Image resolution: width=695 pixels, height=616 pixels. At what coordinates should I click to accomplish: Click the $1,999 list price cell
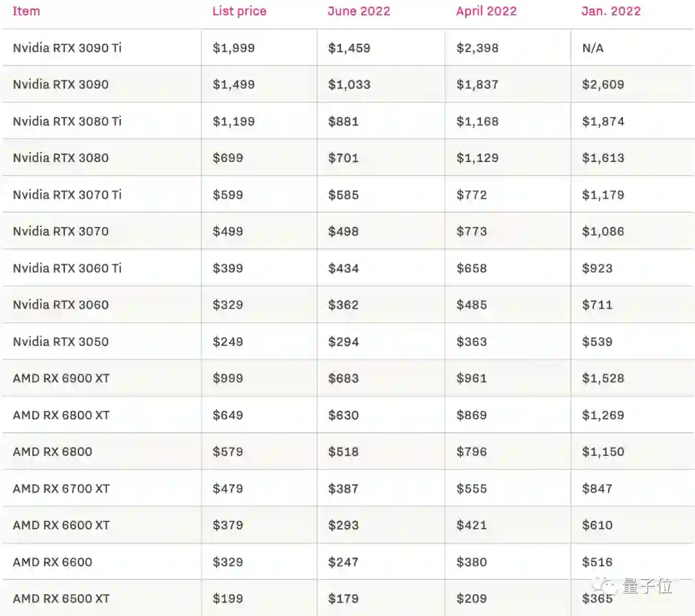tap(234, 48)
